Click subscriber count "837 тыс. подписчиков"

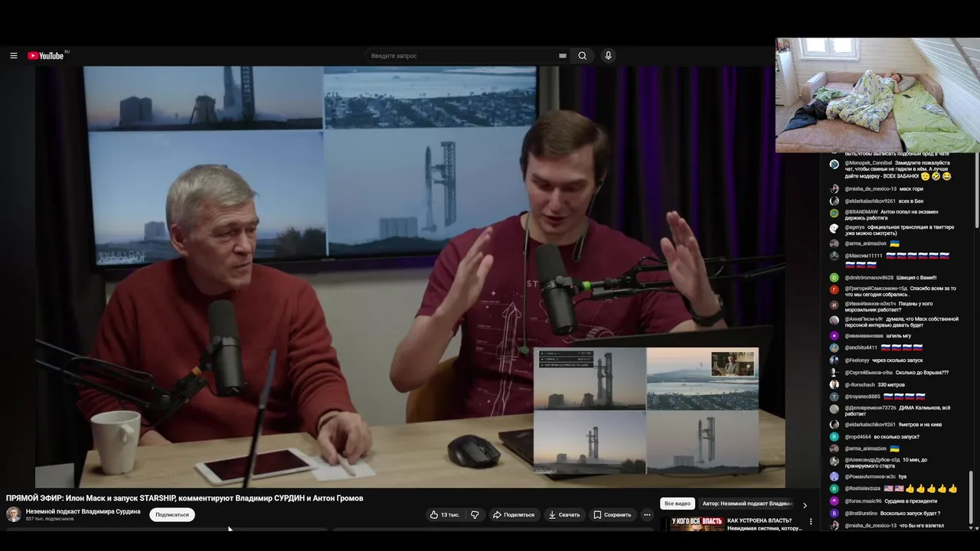pyautogui.click(x=50, y=519)
